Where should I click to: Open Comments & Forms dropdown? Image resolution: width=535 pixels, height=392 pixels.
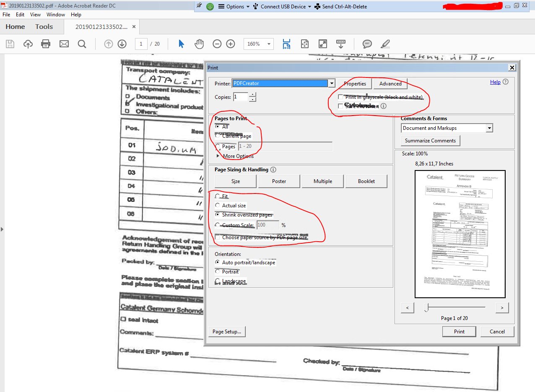[489, 128]
